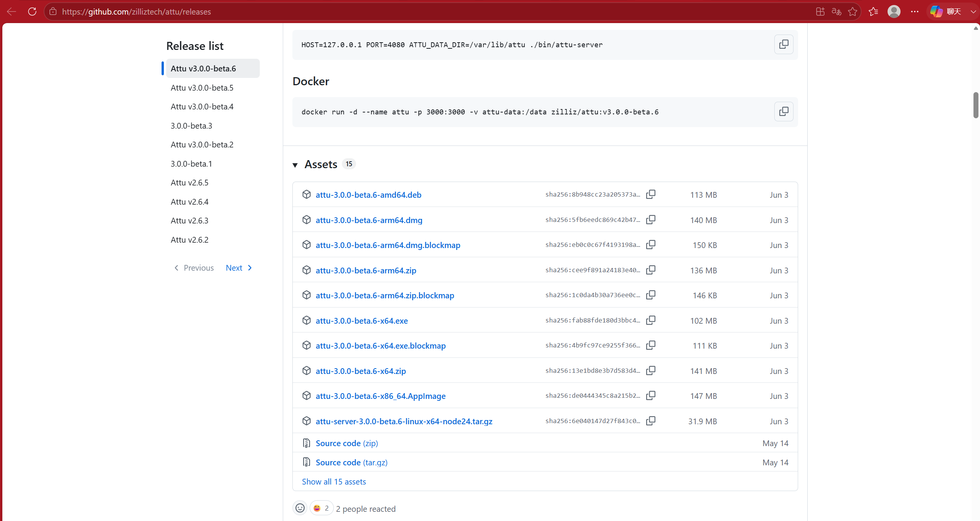
Task: Click the Assets count badge '15'
Action: pos(349,164)
